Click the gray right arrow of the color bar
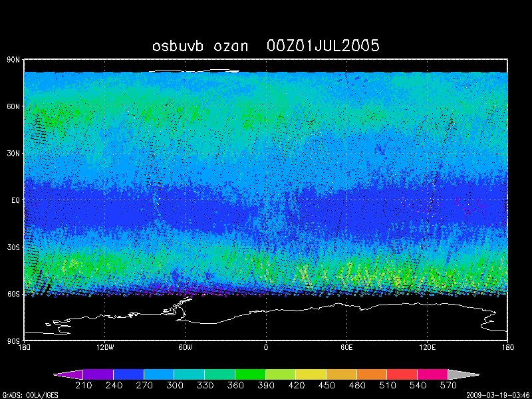Viewport: 532px width, 399px height. coord(462,374)
